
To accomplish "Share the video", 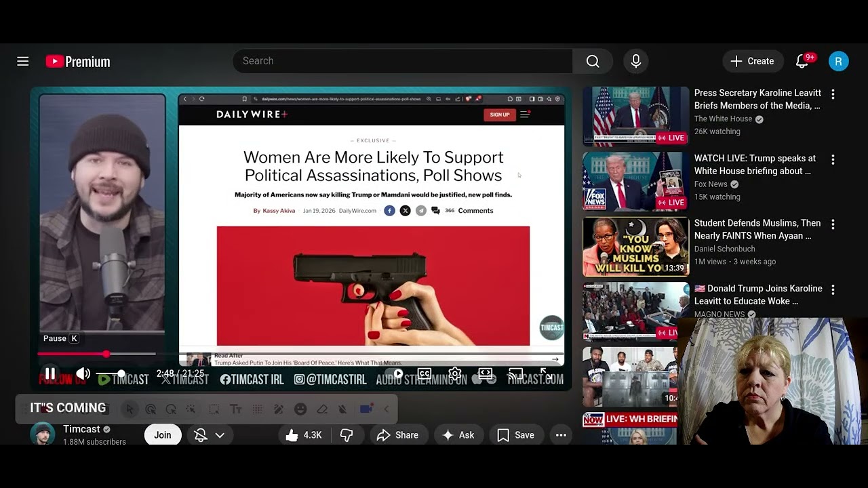I will [x=398, y=435].
